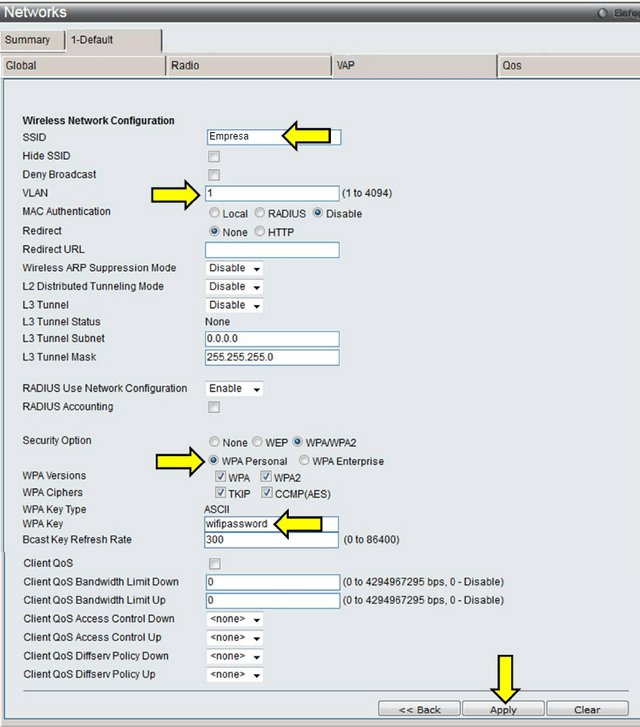The image size is (640, 727).
Task: Open the Radio tab
Action: (x=185, y=66)
